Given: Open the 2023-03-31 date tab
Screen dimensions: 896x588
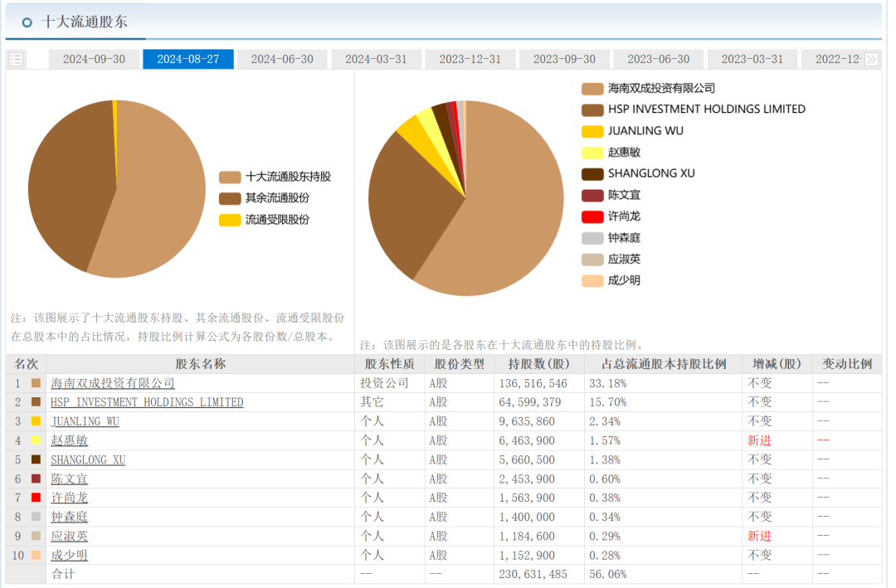Looking at the screenshot, I should [x=752, y=59].
